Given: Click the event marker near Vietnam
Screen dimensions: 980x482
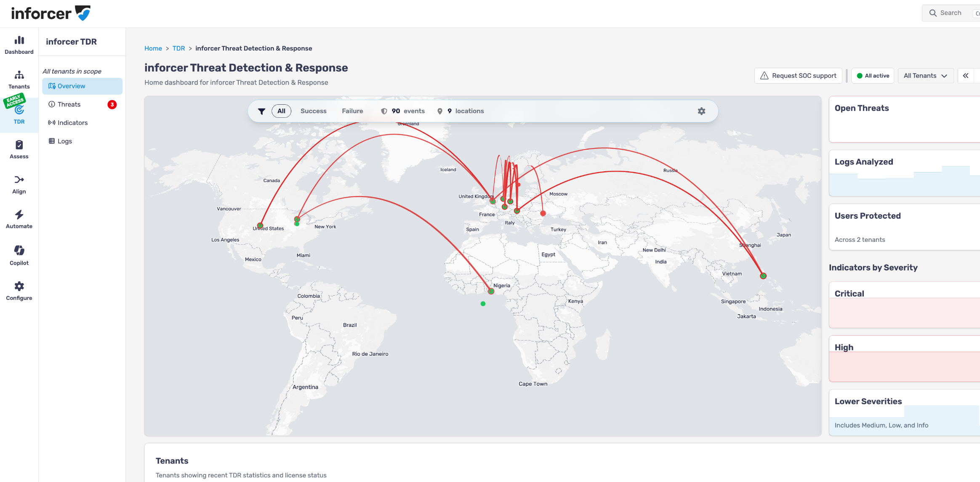Looking at the screenshot, I should tap(763, 276).
